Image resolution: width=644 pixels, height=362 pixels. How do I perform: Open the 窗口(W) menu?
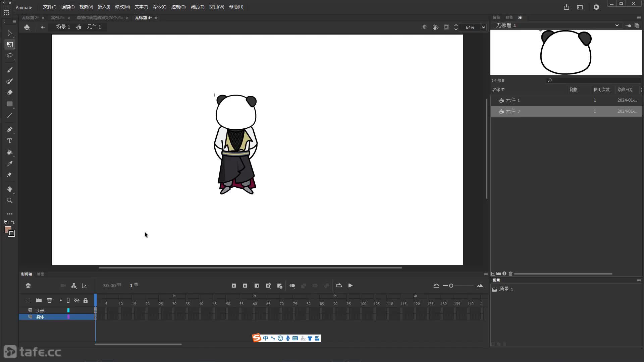click(x=217, y=7)
